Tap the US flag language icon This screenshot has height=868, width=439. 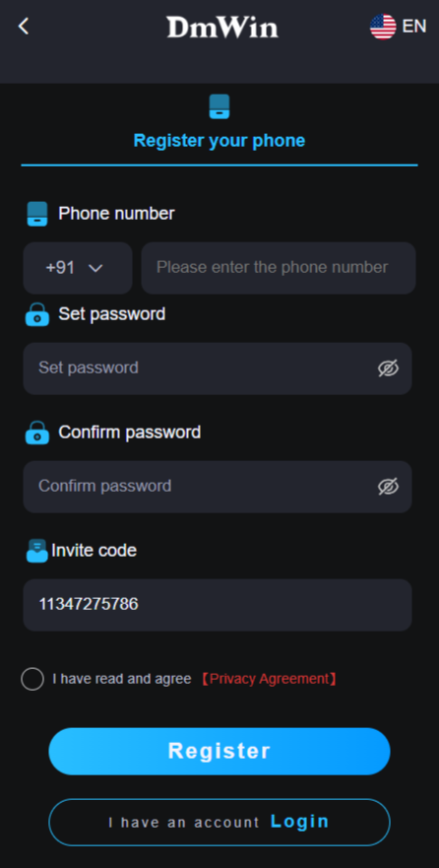383,27
